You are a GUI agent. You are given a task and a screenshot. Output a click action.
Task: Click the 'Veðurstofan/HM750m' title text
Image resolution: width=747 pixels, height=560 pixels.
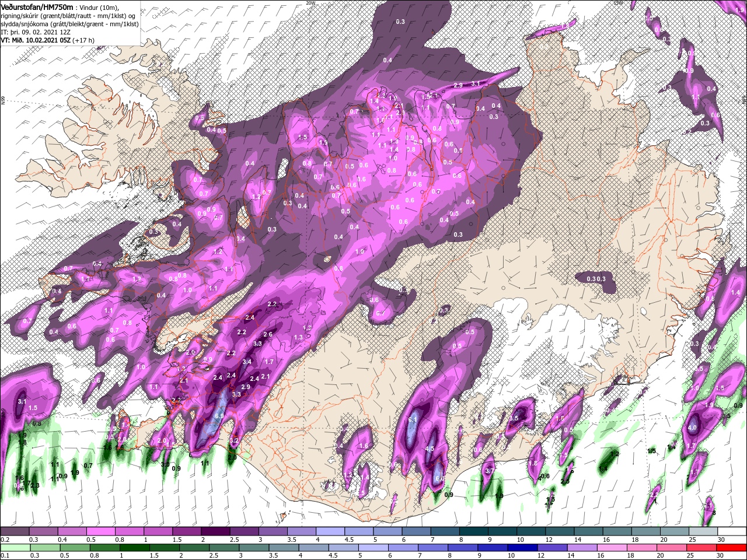[x=37, y=6]
